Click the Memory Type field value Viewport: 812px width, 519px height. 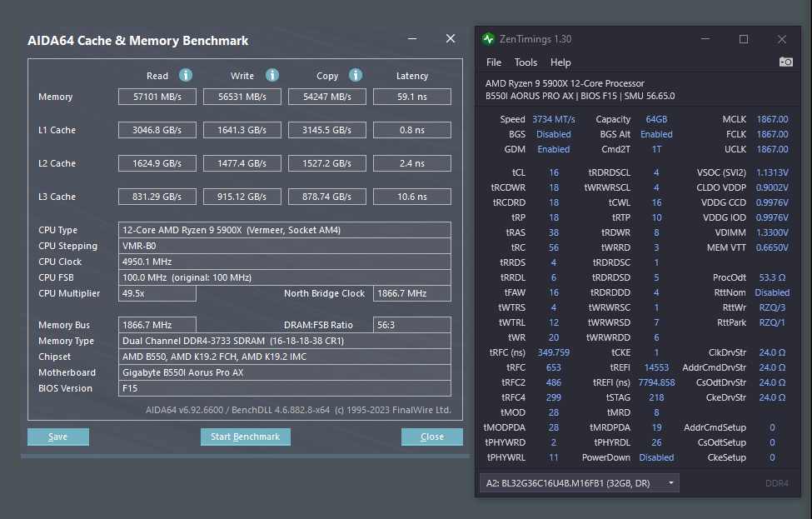pyautogui.click(x=284, y=341)
